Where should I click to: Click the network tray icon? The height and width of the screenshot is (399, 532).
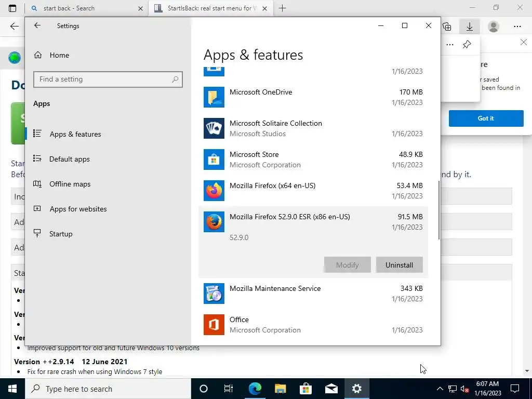point(453,389)
